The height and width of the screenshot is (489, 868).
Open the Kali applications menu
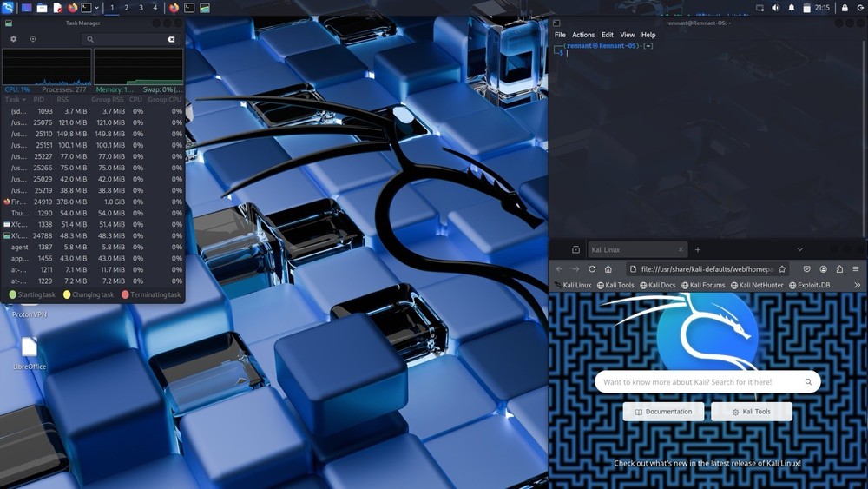pyautogui.click(x=8, y=8)
